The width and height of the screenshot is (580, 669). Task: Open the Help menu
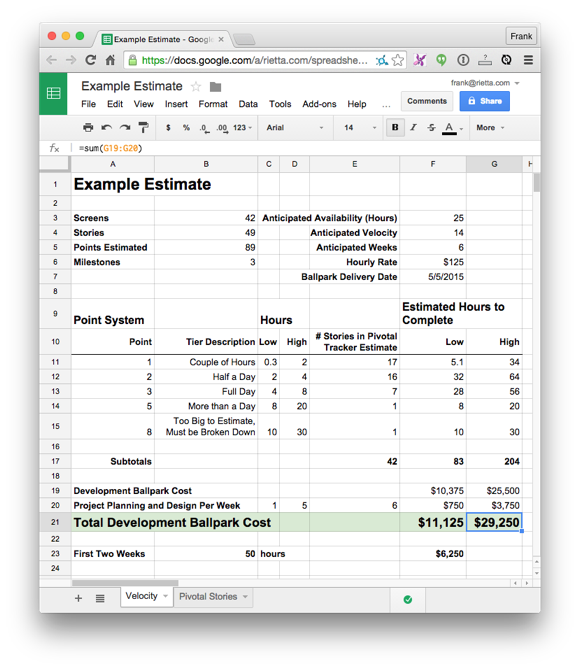[357, 104]
